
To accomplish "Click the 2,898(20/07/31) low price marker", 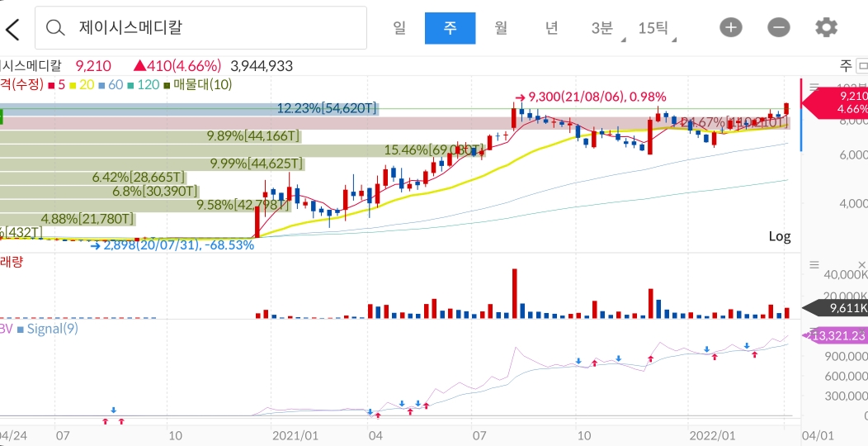I will [172, 244].
